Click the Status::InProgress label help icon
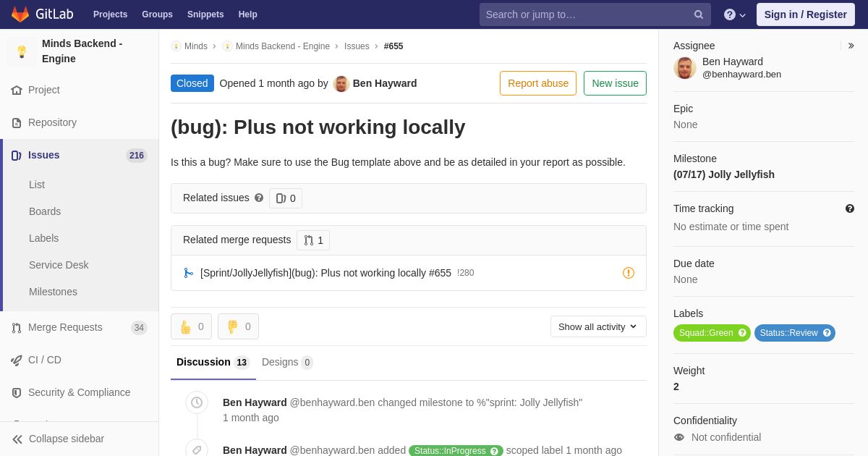868x456 pixels. tap(495, 451)
